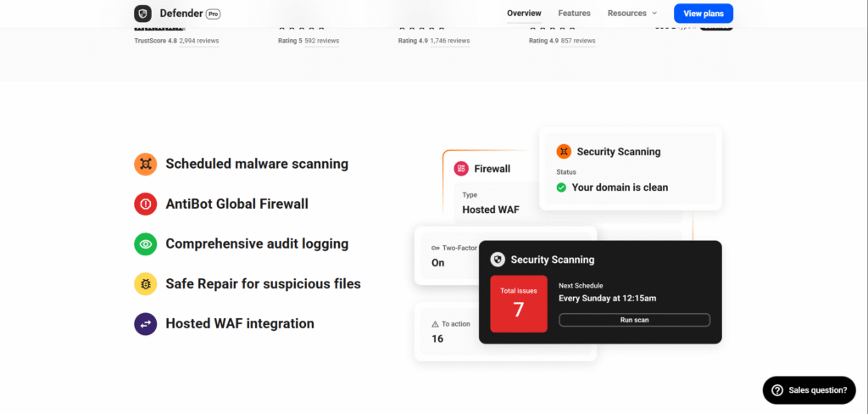The height and width of the screenshot is (414, 868).
Task: Select 'Comprehensive audit logging' text
Action: pyautogui.click(x=257, y=243)
